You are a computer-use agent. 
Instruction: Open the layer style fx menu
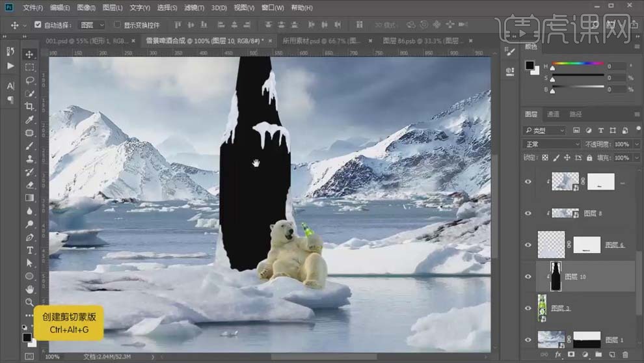tap(558, 355)
